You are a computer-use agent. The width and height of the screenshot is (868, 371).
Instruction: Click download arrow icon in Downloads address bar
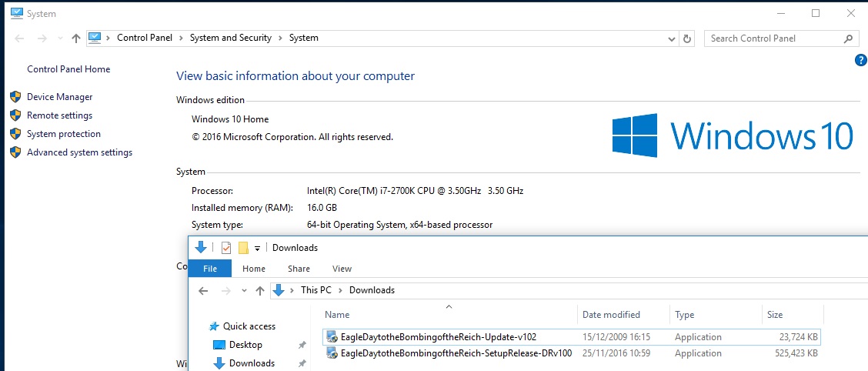tap(279, 289)
